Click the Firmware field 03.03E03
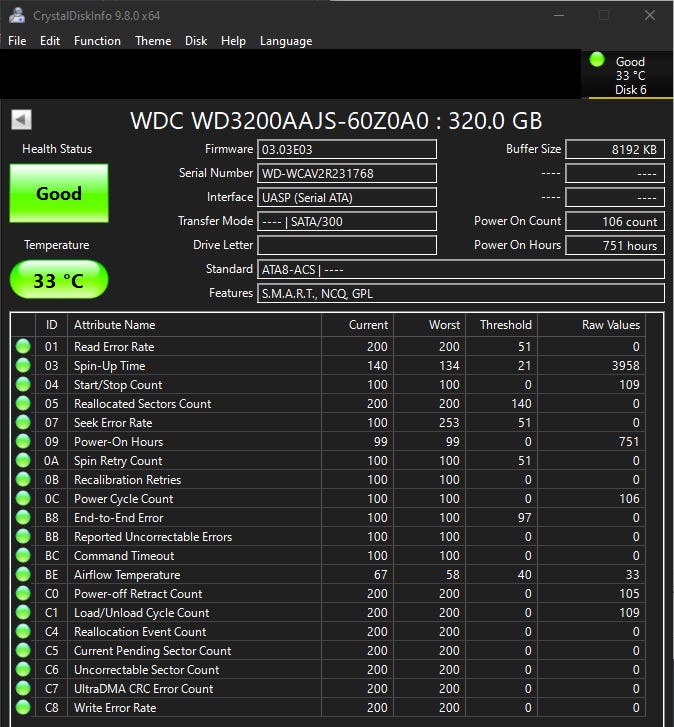 (347, 149)
